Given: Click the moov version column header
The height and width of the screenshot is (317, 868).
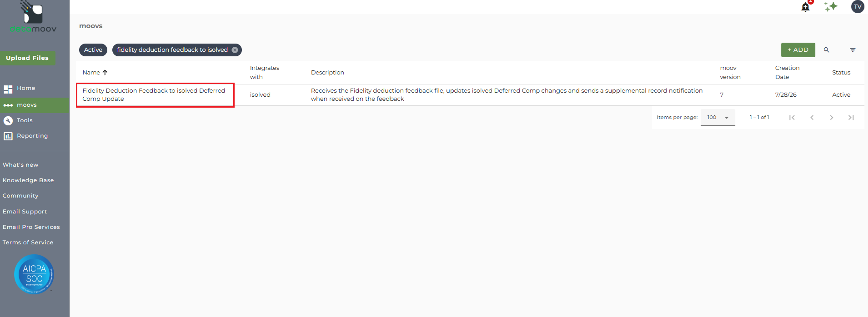Looking at the screenshot, I should click(x=730, y=73).
